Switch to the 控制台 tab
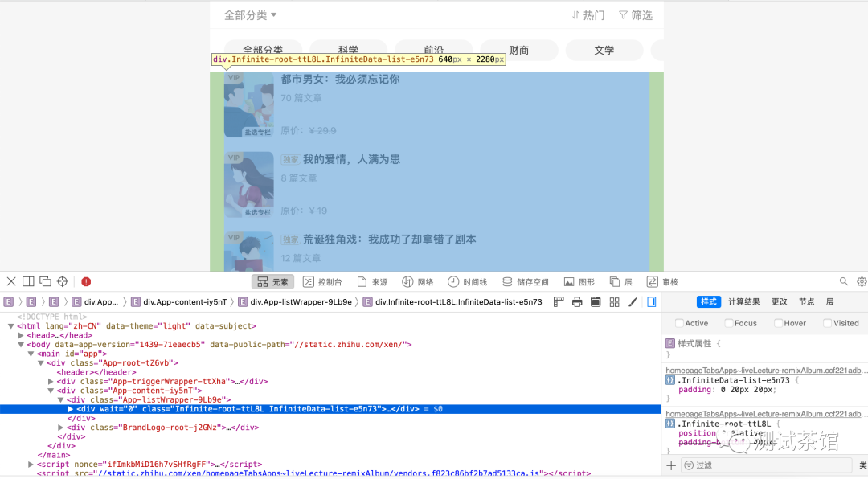 coord(322,282)
